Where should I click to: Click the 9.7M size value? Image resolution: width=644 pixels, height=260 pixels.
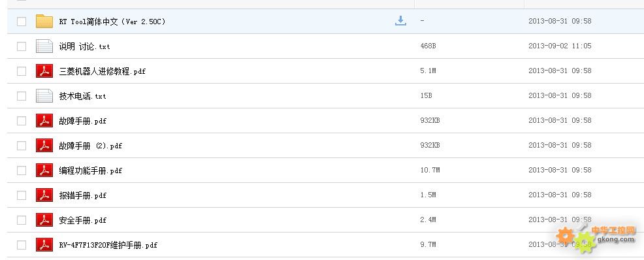pyautogui.click(x=428, y=244)
